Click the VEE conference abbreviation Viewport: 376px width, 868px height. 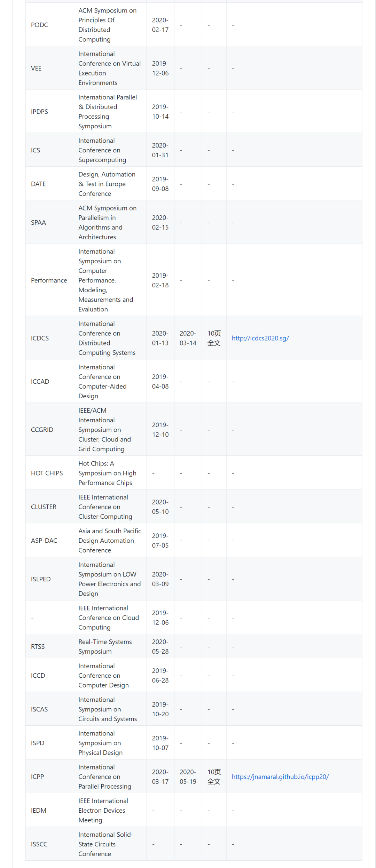[36, 68]
